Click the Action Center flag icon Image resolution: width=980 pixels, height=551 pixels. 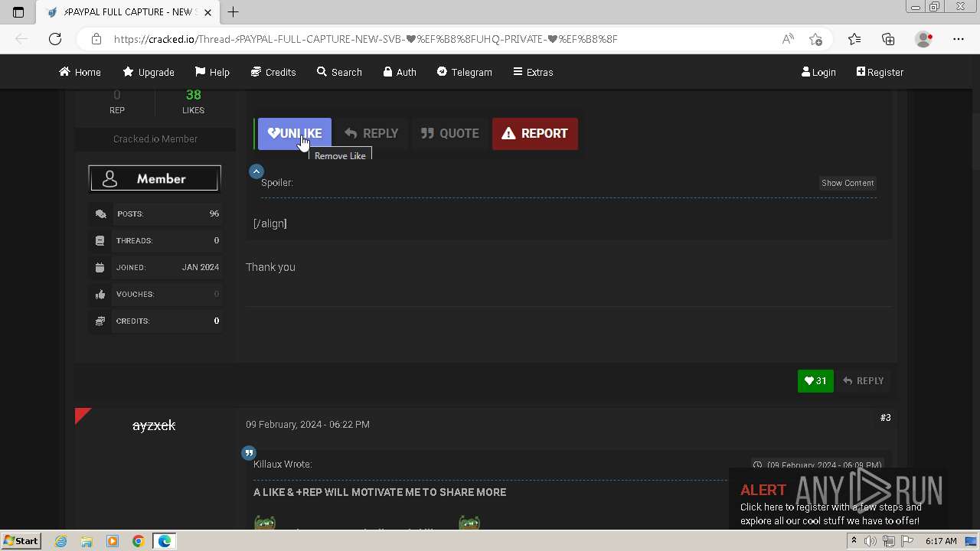point(907,541)
